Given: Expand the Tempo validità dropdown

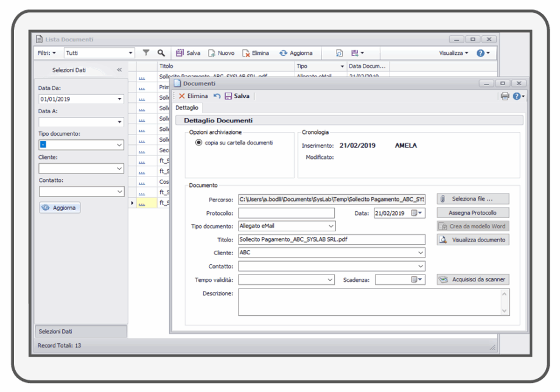Looking at the screenshot, I should (331, 280).
